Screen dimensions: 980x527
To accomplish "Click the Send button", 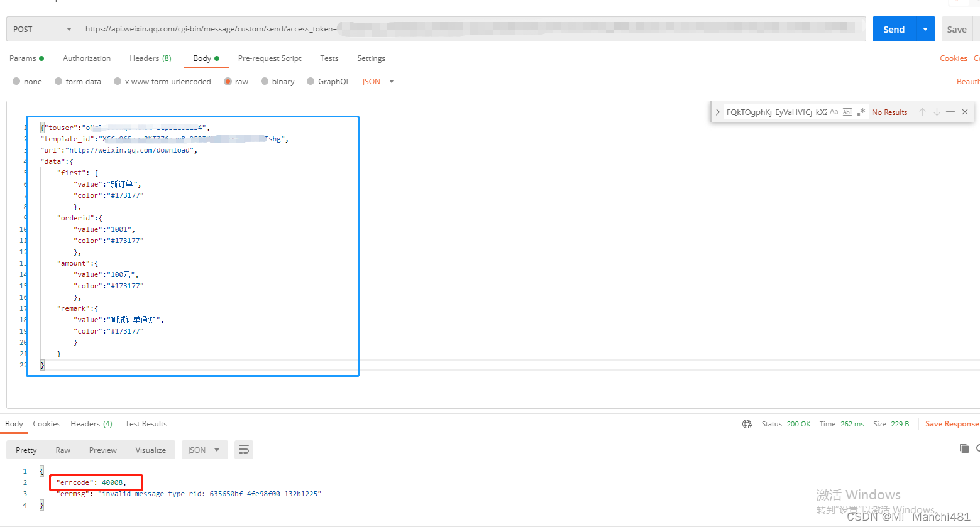I will (894, 29).
